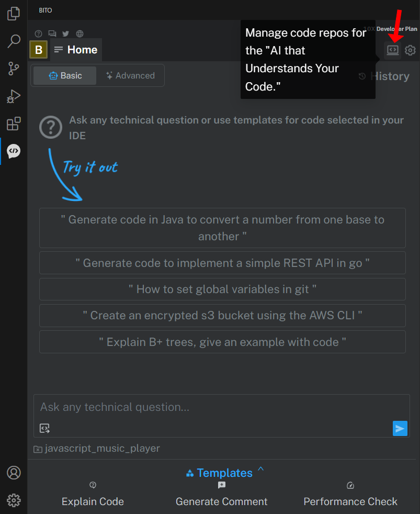Switch to Advanced AI mode
420x514 pixels.
pyautogui.click(x=130, y=76)
